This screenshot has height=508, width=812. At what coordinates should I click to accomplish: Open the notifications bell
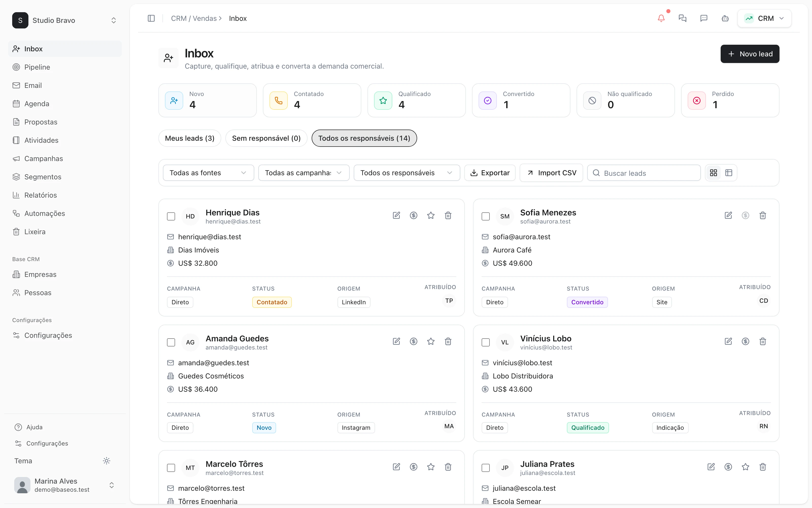(x=661, y=19)
